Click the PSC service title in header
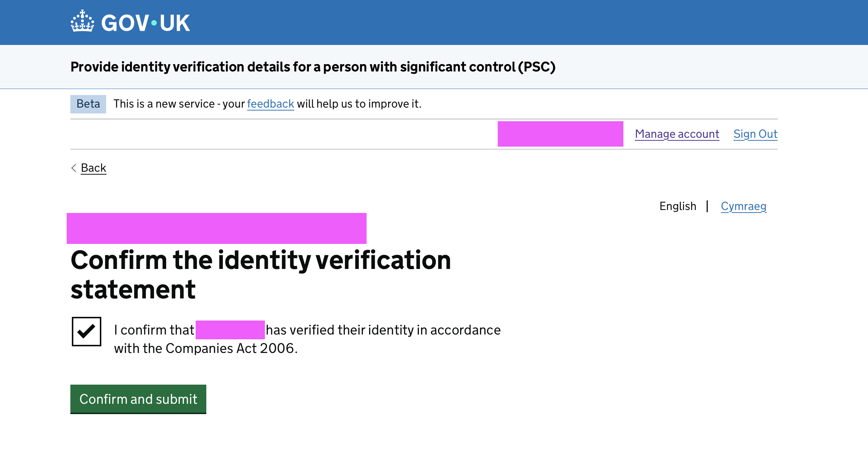The image size is (868, 462). coord(313,67)
